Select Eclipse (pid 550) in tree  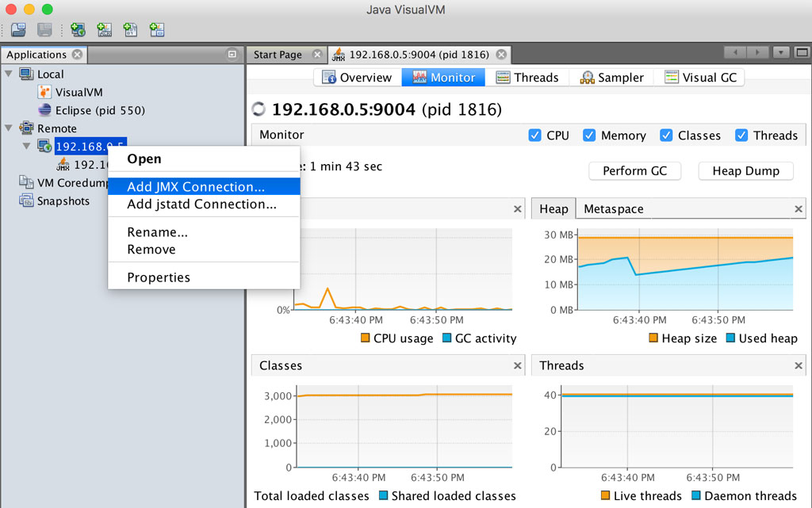click(x=100, y=110)
